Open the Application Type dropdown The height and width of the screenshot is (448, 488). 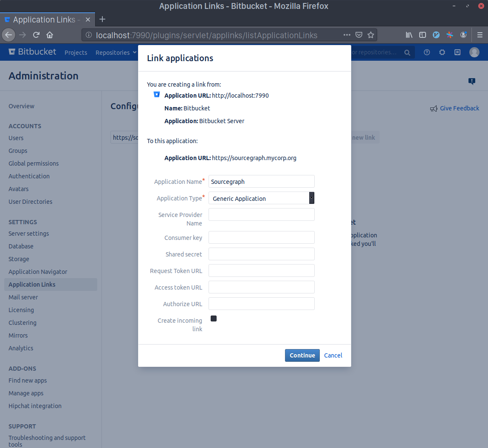262,198
